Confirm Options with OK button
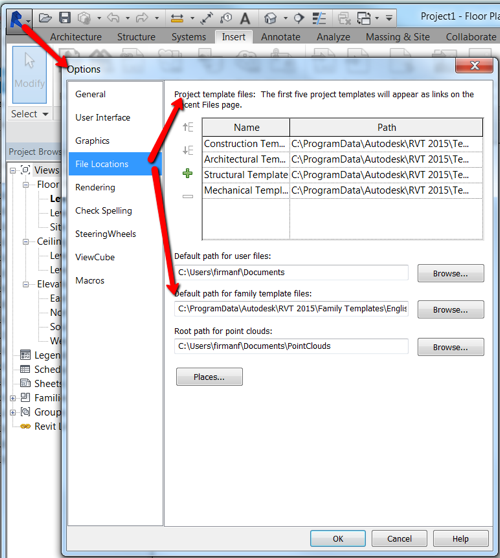This screenshot has width=500, height=558. coord(338,539)
